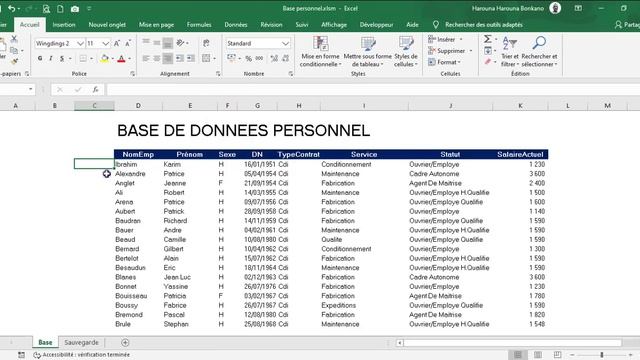
Task: Open the borders dropdown arrow
Action: click(91, 59)
